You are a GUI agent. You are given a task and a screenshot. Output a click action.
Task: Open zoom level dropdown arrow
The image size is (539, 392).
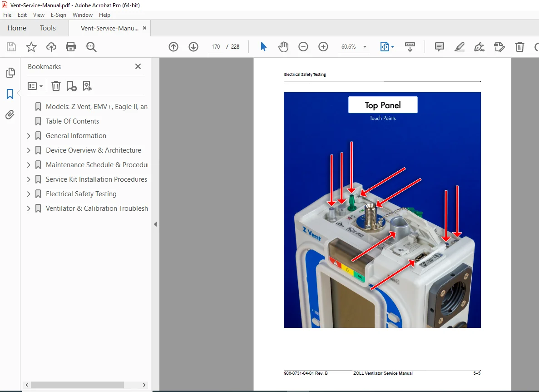365,47
